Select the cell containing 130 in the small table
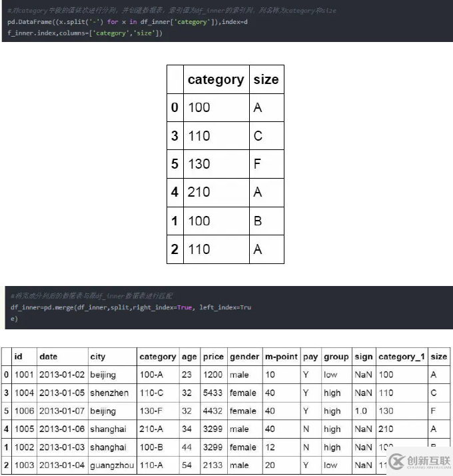Image resolution: width=453 pixels, height=476 pixels. click(199, 164)
